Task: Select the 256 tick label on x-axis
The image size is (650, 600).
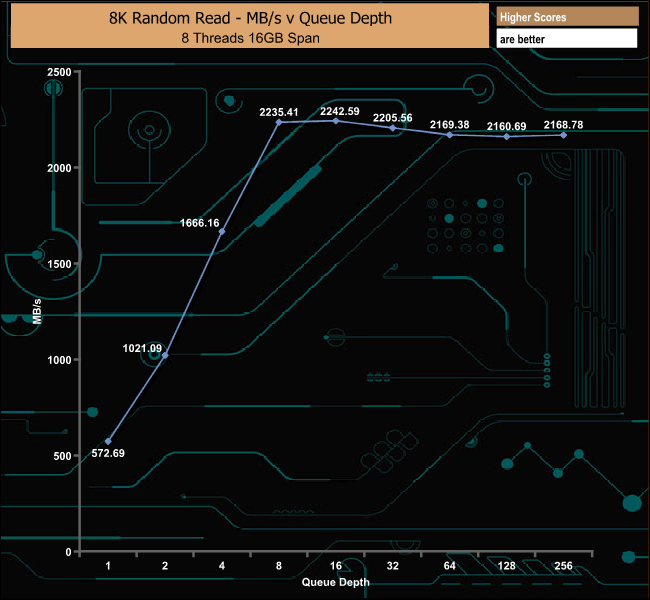Action: 564,566
